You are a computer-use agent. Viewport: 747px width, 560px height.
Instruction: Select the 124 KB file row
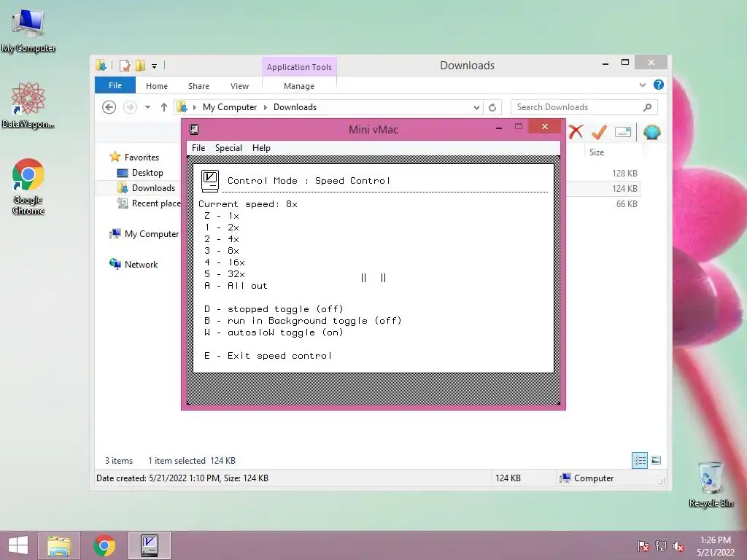coord(603,189)
